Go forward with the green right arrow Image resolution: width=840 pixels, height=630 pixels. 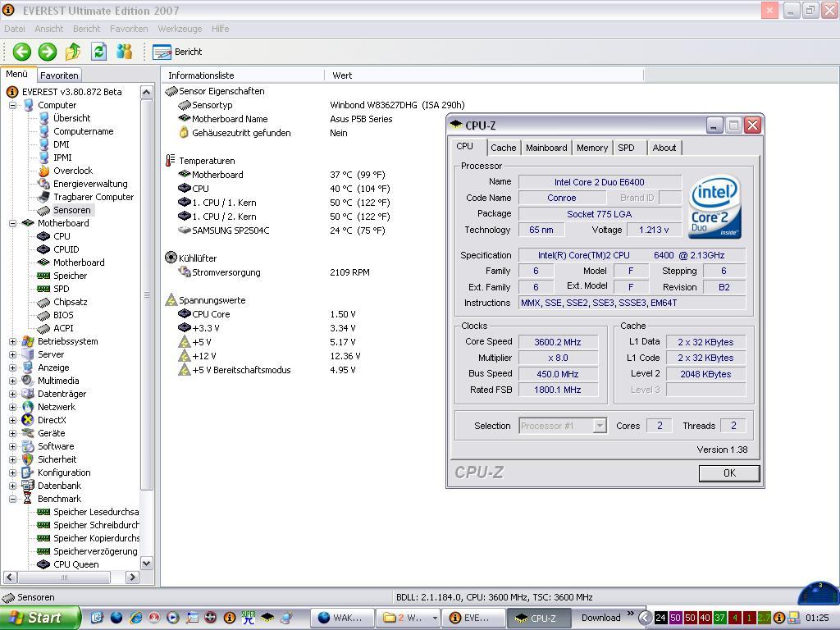coord(47,52)
